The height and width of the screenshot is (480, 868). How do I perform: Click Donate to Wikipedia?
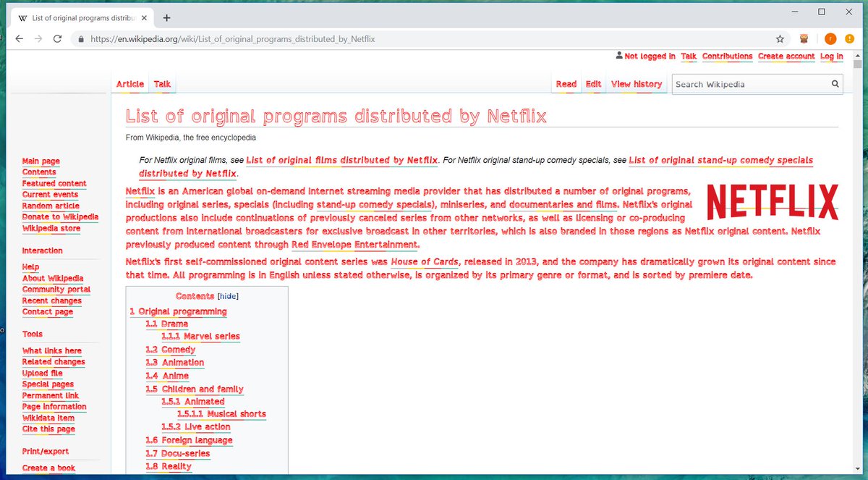(x=60, y=217)
